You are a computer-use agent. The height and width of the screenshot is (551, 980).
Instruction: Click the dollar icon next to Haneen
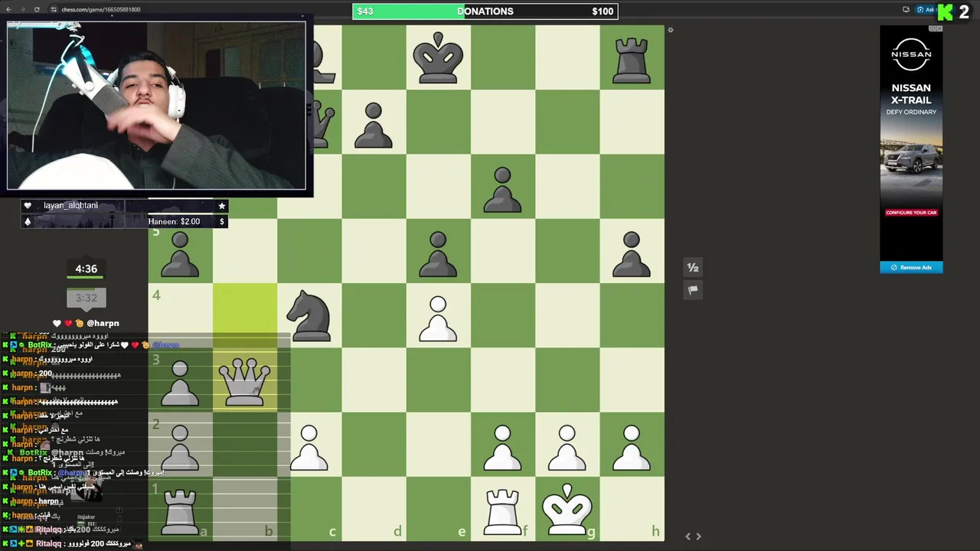tap(222, 222)
